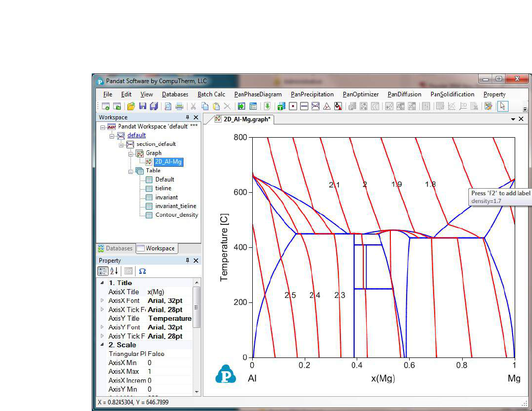Screen dimensions: 532x411
Task: Create a new workspace via toolbar icon
Action: [105, 106]
